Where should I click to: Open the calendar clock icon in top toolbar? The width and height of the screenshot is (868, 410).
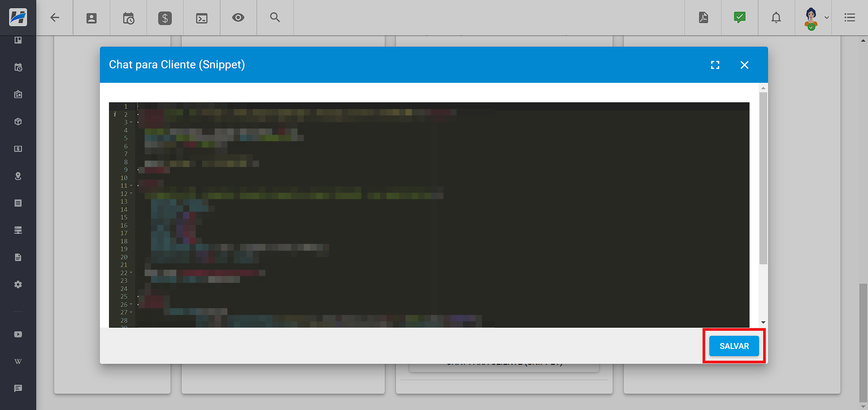(128, 18)
